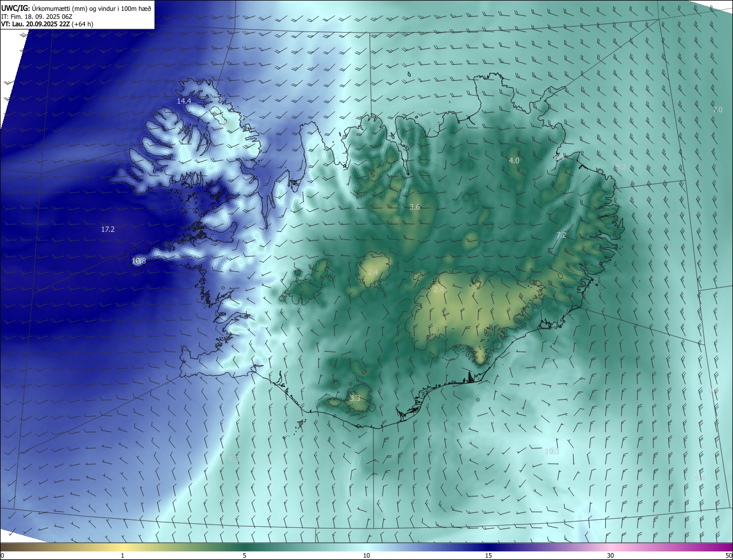Image resolution: width=733 pixels, height=560 pixels.
Task: Click the 14.4 value label on the map
Action: [x=184, y=101]
